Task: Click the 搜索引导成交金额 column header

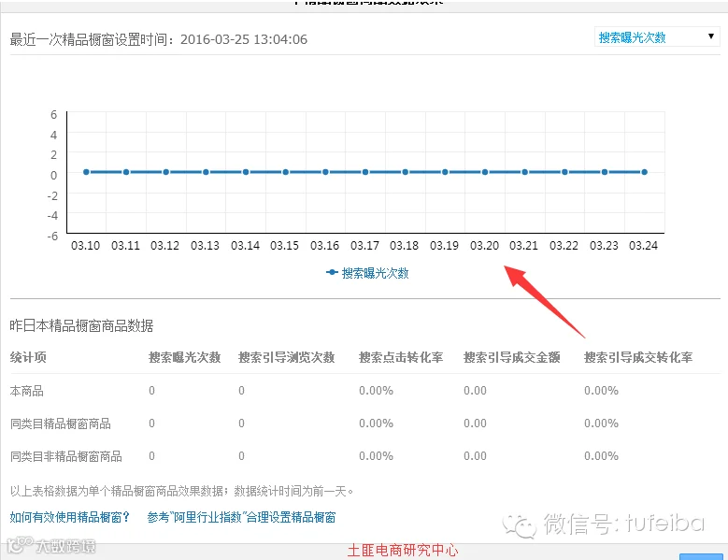Action: coord(511,357)
